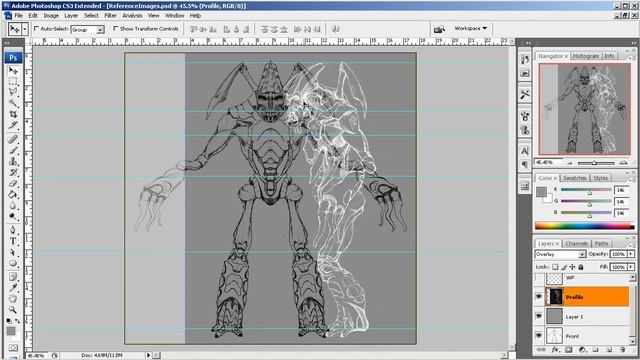Select the Path Selection tool
The image size is (640, 360).
(x=13, y=252)
